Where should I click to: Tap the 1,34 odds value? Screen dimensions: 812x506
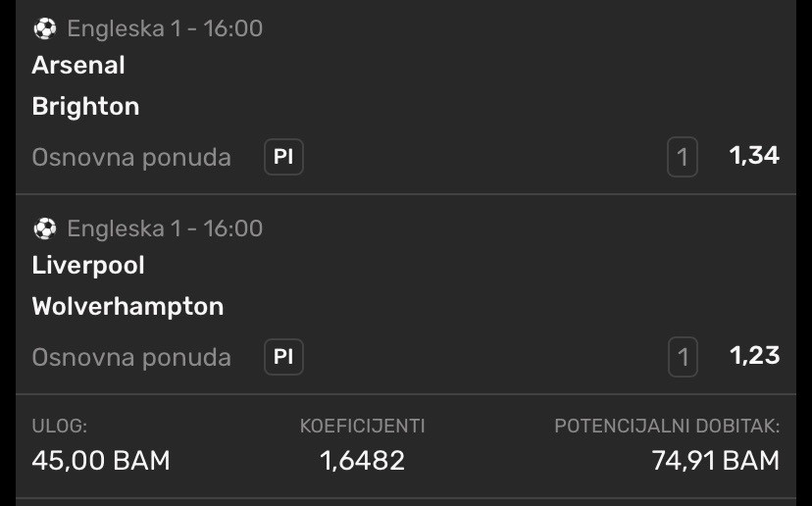[x=754, y=155]
